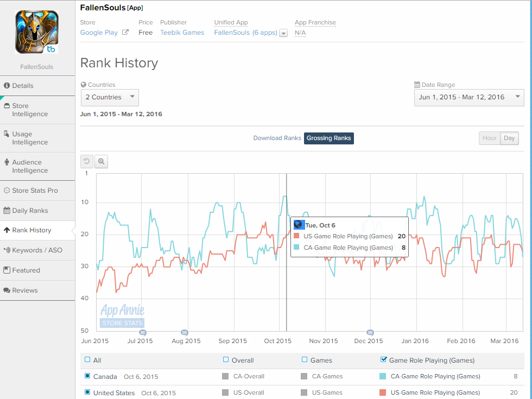This screenshot has height=399, width=532.
Task: Open the Date Range dropdown
Action: (469, 97)
